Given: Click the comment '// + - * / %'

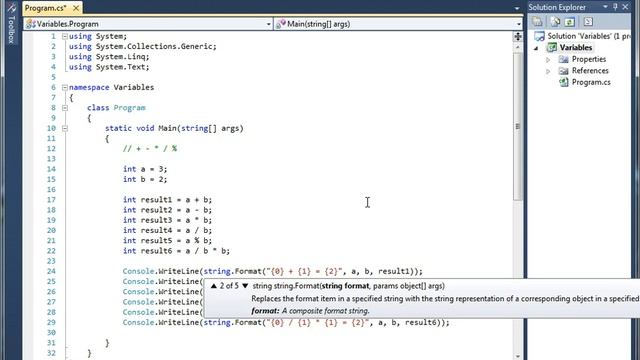Looking at the screenshot, I should [150, 149].
